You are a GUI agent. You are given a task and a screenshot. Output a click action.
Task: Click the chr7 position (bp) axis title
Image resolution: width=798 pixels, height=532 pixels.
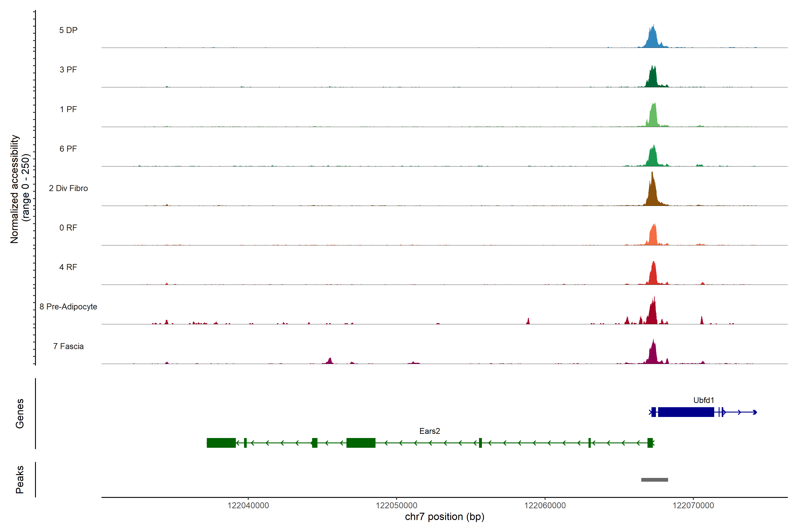(444, 517)
